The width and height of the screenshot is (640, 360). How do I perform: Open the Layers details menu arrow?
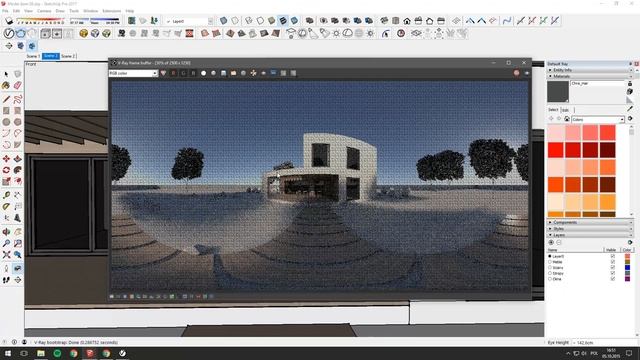click(x=630, y=242)
